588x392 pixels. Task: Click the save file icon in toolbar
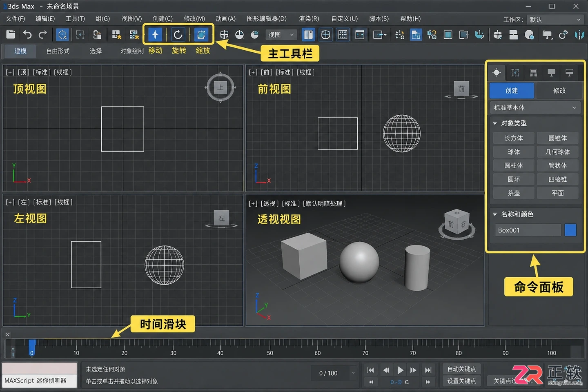[x=11, y=35]
